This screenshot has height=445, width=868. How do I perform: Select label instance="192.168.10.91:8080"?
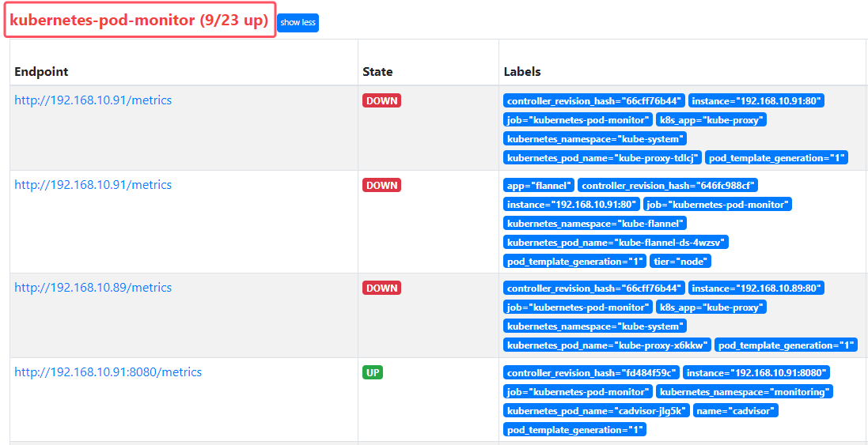tap(756, 372)
